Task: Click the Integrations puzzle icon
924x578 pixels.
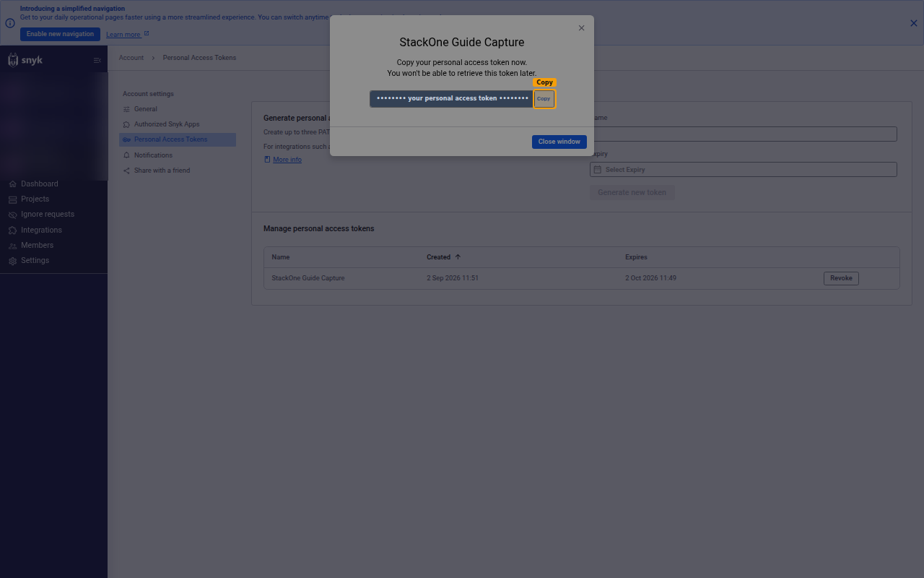Action: pyautogui.click(x=13, y=230)
